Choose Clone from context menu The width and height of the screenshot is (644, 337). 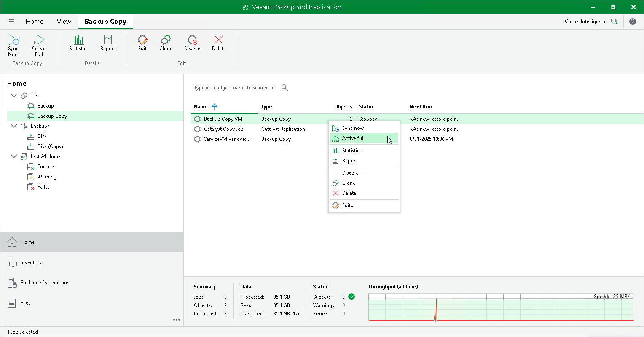tap(364, 183)
